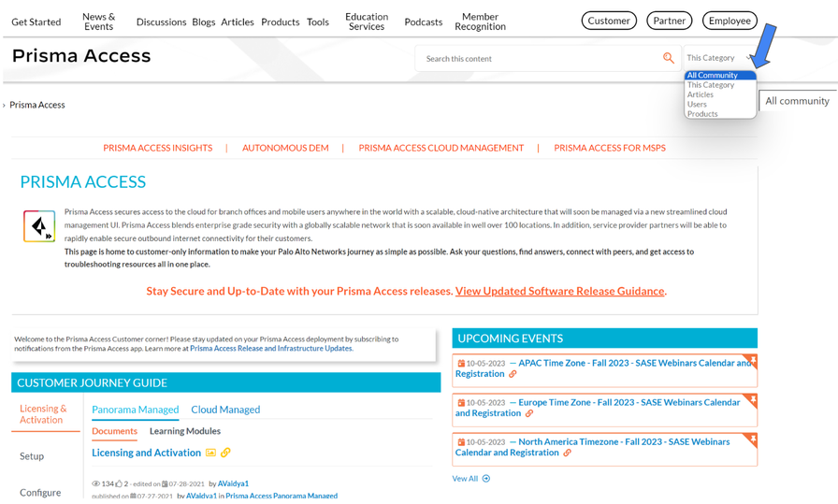Viewport: 838px width, 504px height.
Task: Click View All events link
Action: [465, 479]
